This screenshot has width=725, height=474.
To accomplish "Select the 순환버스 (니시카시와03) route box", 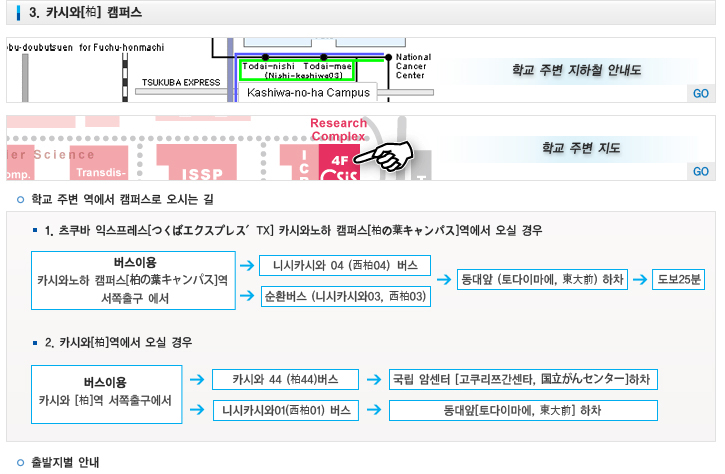I will coord(344,297).
